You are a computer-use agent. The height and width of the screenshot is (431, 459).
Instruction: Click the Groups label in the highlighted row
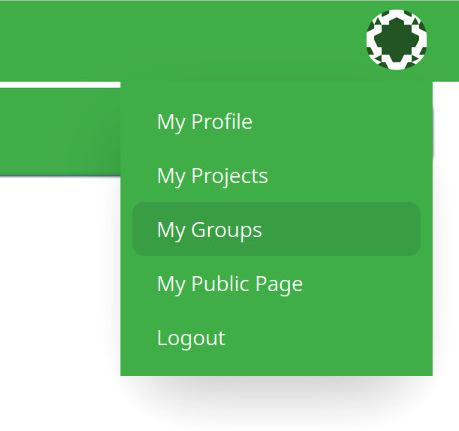point(226,230)
